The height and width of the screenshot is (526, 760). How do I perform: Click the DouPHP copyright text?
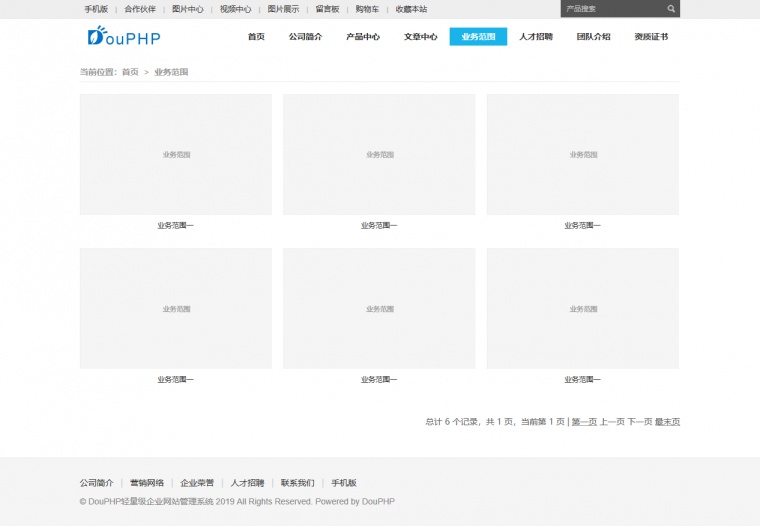point(237,501)
